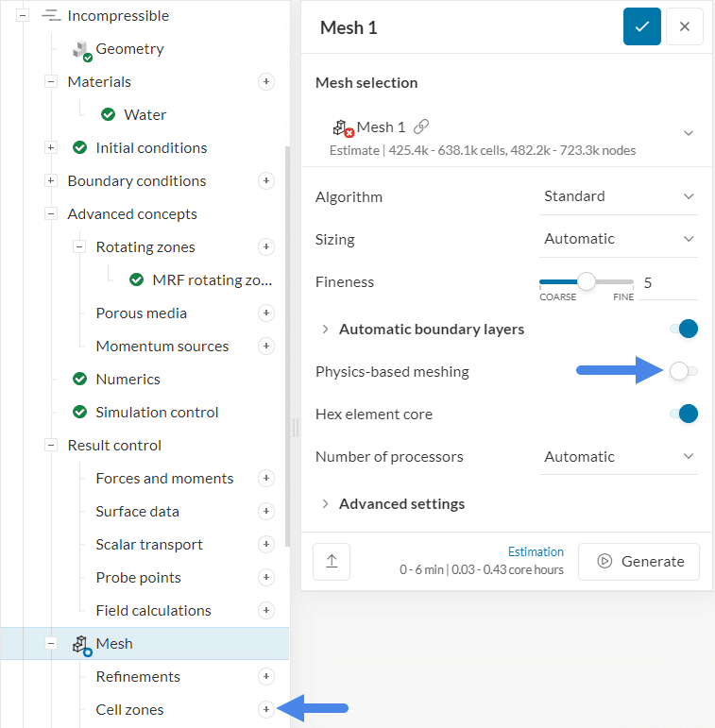Click the Estimation link
715x728 pixels.
click(x=536, y=552)
